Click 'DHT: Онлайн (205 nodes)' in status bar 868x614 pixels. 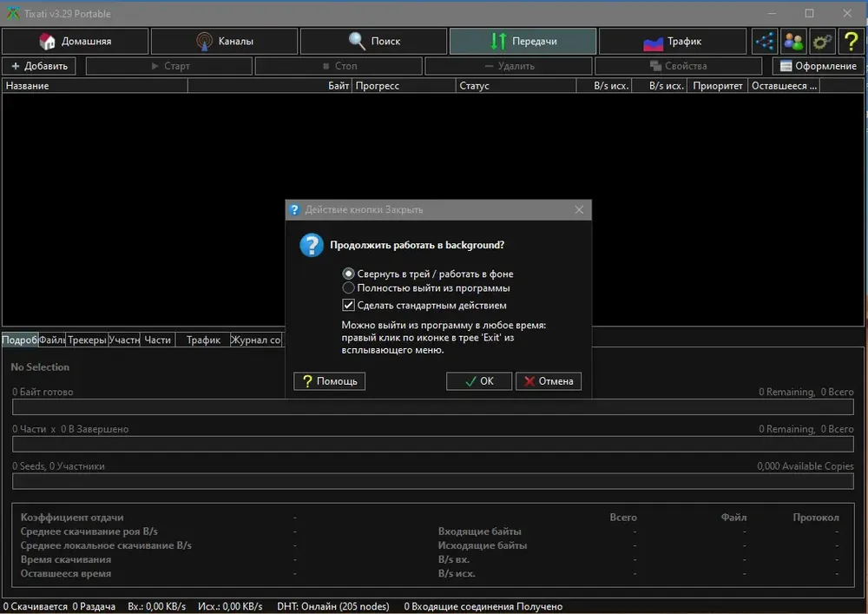coord(333,606)
